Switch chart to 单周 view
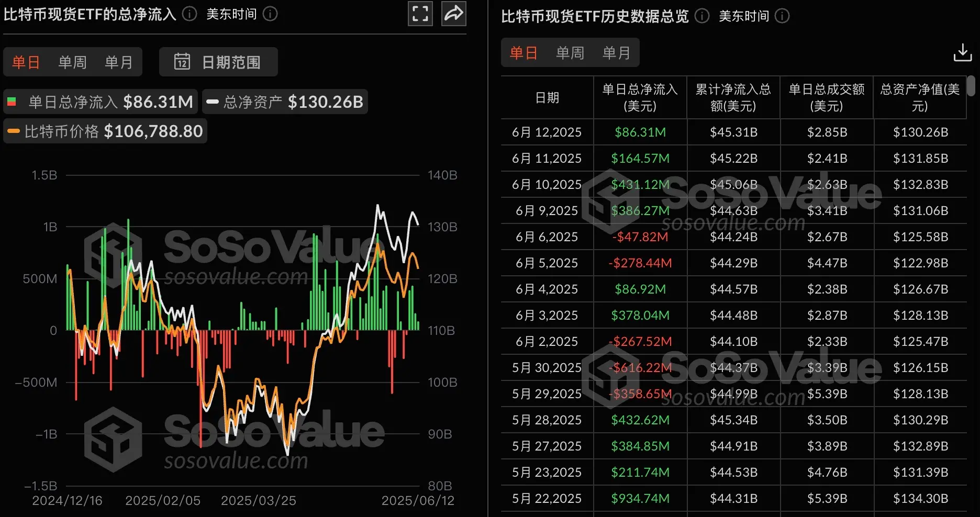The height and width of the screenshot is (517, 980). pyautogui.click(x=72, y=62)
